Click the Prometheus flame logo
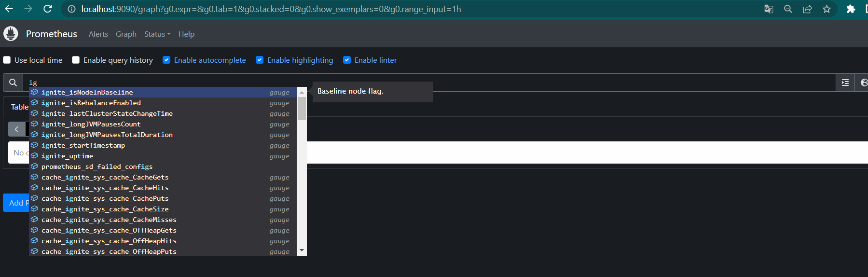 [x=11, y=34]
